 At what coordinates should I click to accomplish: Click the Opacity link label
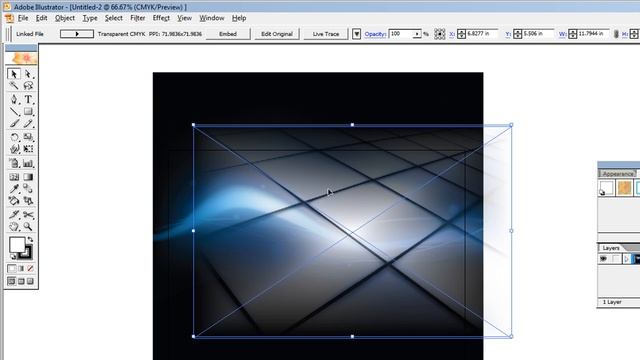pos(375,34)
